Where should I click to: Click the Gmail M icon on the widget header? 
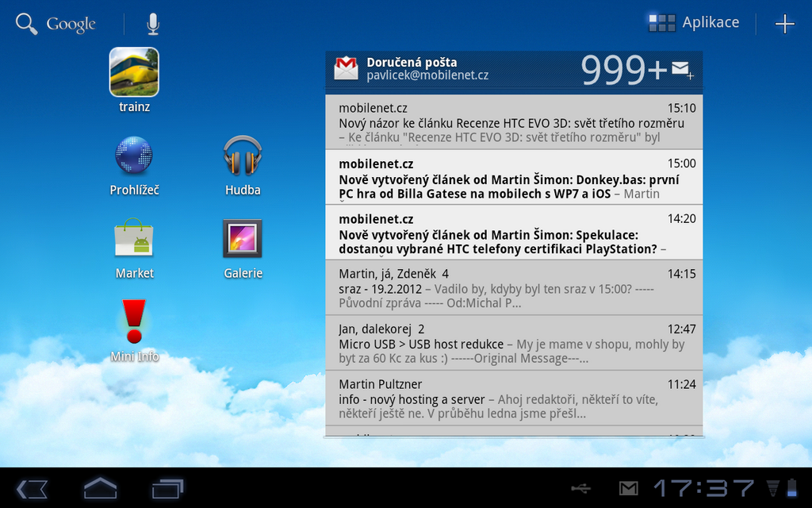click(x=344, y=66)
